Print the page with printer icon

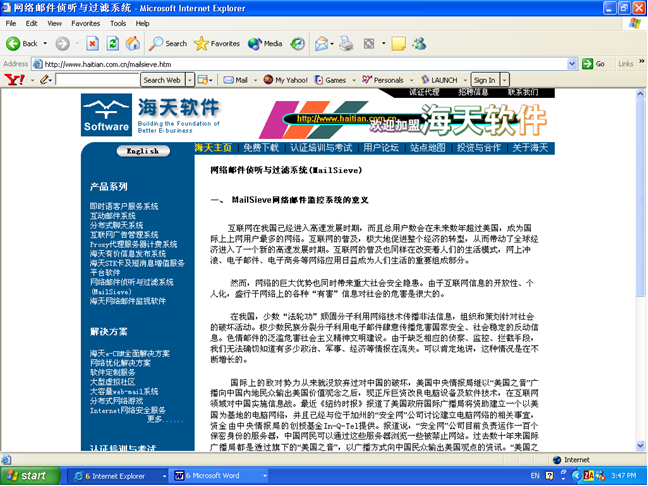[x=346, y=43]
